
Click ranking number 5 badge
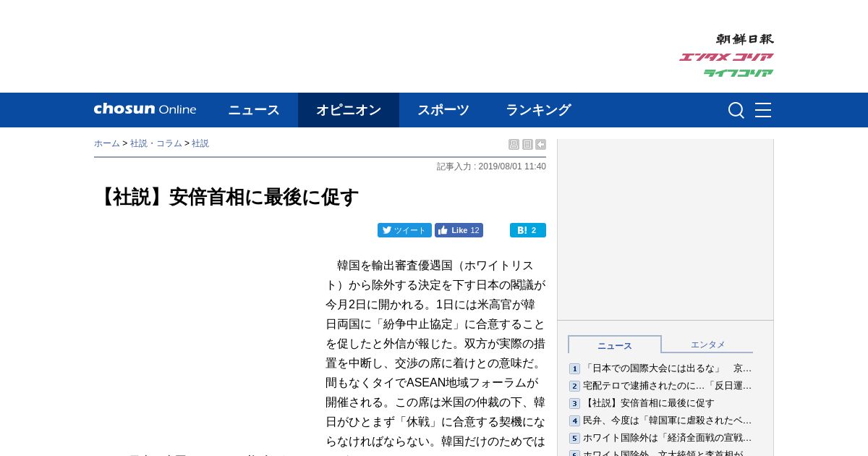point(574,439)
